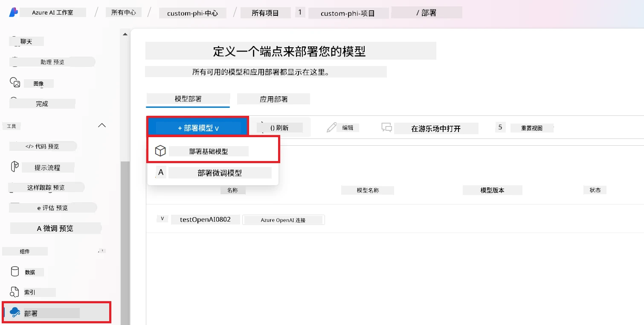This screenshot has height=325, width=644.
Task: Open 微调 预览 in the sidebar
Action: [x=55, y=228]
